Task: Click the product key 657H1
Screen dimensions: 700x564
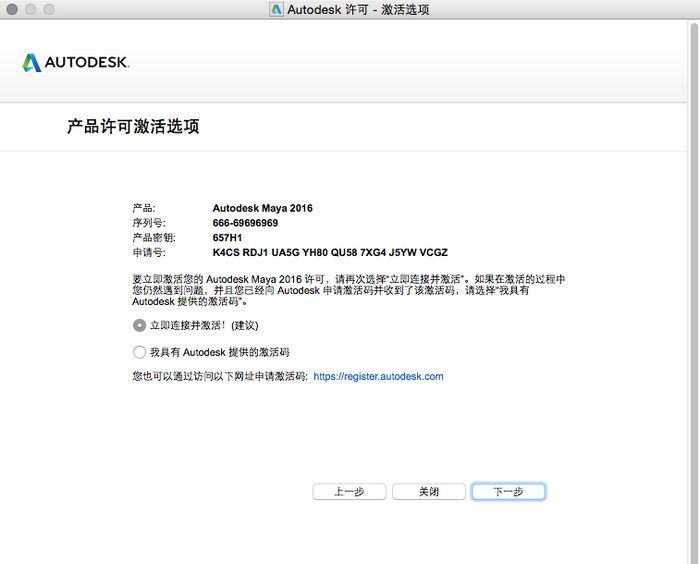Action: pos(227,238)
